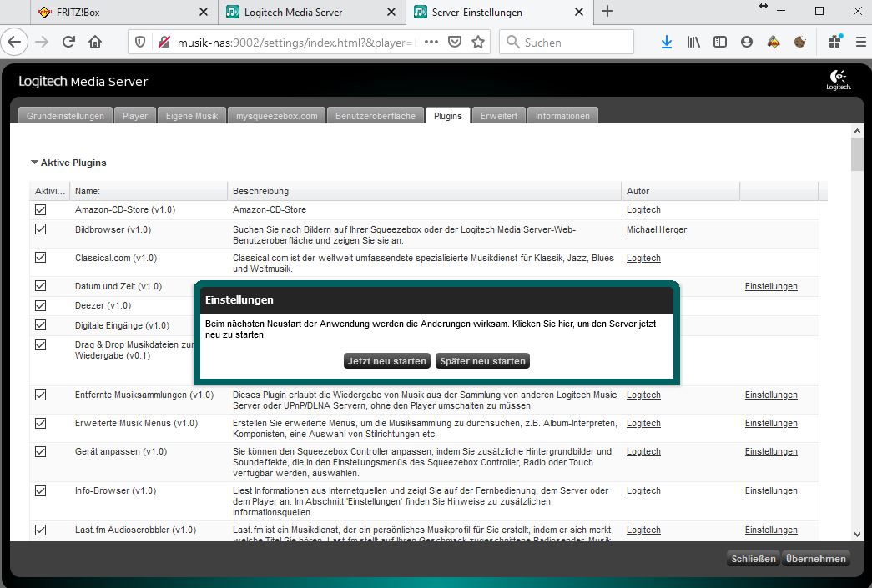Uncheck the Info-Browser checkbox
The height and width of the screenshot is (588, 872).
coord(41,490)
